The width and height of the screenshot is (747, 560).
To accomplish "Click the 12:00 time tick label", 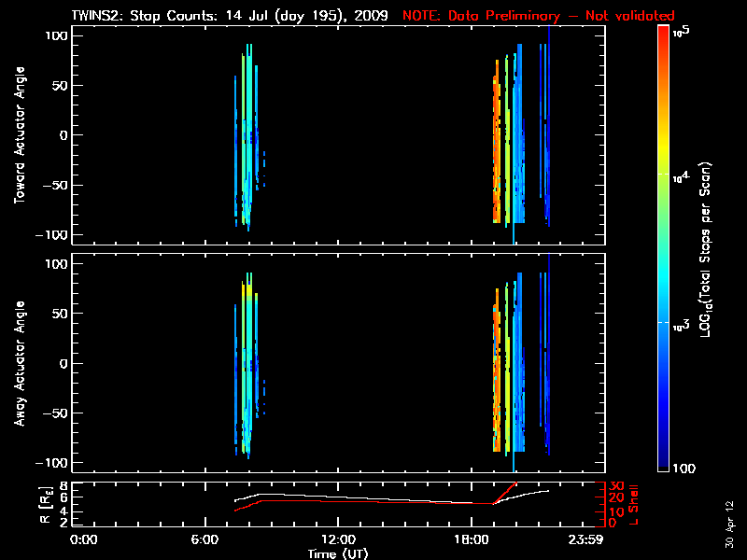I will coord(337,539).
